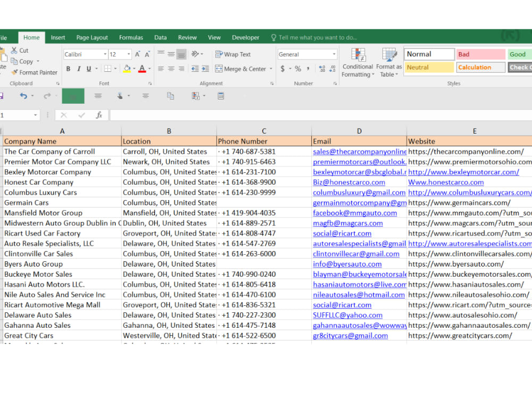
Task: Open the Name Box dropdown
Action: (x=35, y=115)
